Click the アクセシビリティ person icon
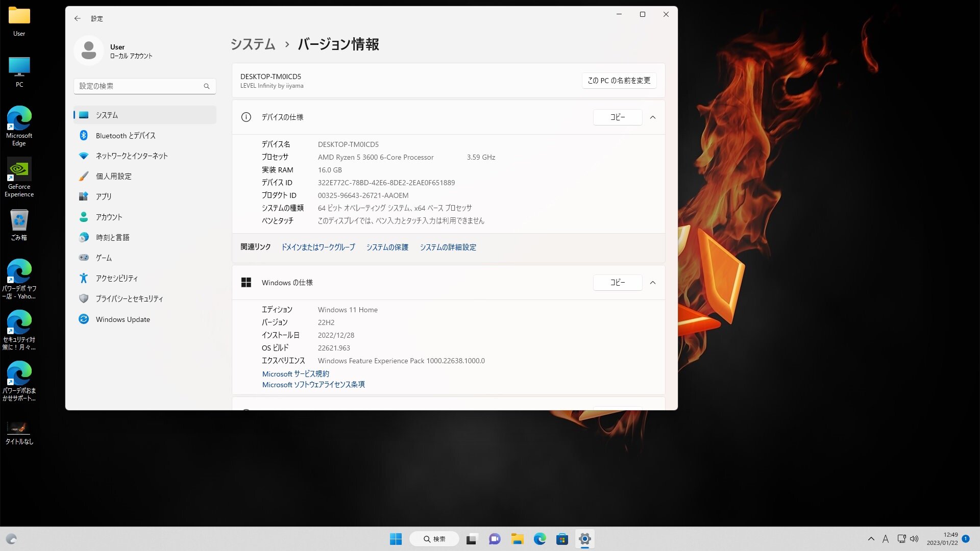980x551 pixels. (x=84, y=278)
